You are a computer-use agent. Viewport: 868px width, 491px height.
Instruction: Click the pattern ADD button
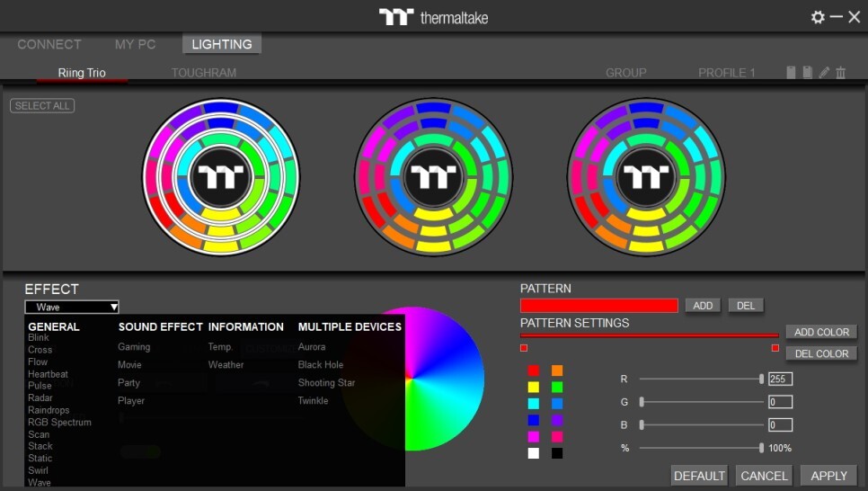(x=703, y=306)
